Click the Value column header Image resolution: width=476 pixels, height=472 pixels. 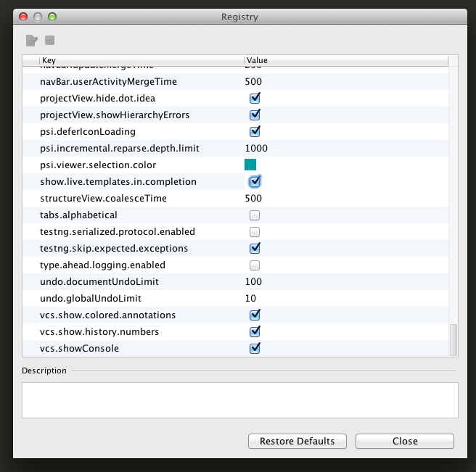[346, 60]
